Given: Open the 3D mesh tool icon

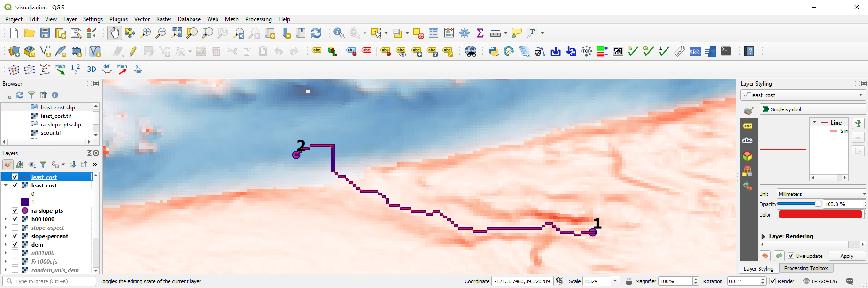Looking at the screenshot, I should coord(92,69).
